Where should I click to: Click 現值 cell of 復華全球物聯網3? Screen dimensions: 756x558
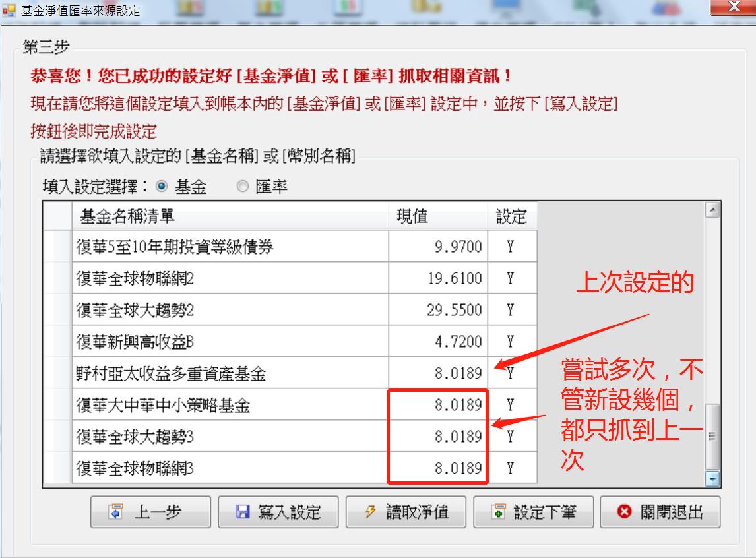(438, 468)
